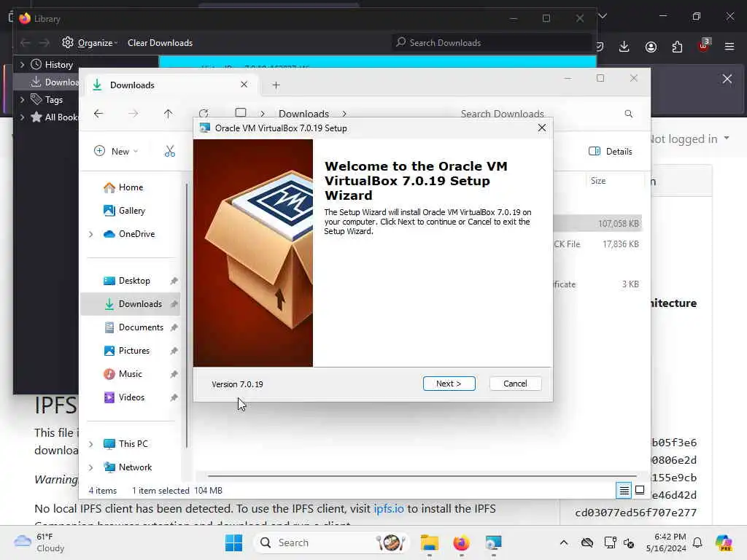Screen dimensions: 747x560
Task: Click the Cut scissors icon in Explorer toolbar
Action: (x=169, y=152)
